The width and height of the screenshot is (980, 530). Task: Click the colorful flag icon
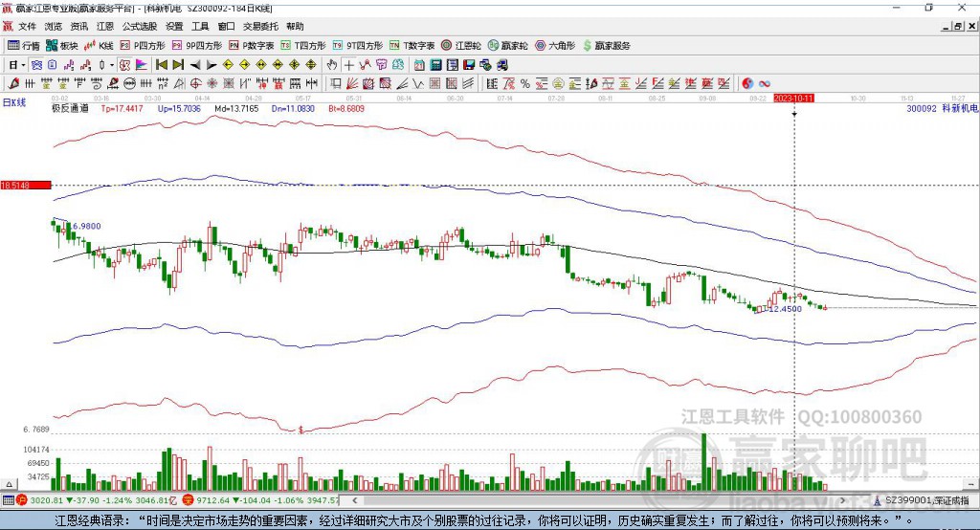click(142, 65)
